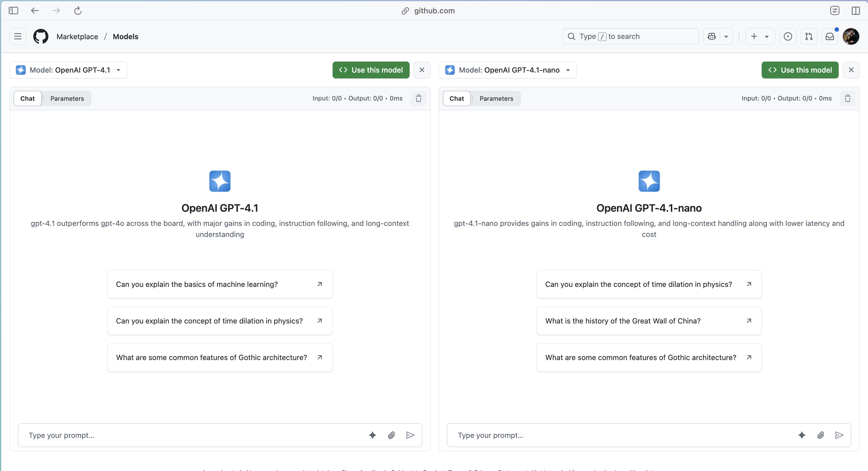Open the Copilot chat icon in header
The height and width of the screenshot is (471, 868).
[x=712, y=36]
